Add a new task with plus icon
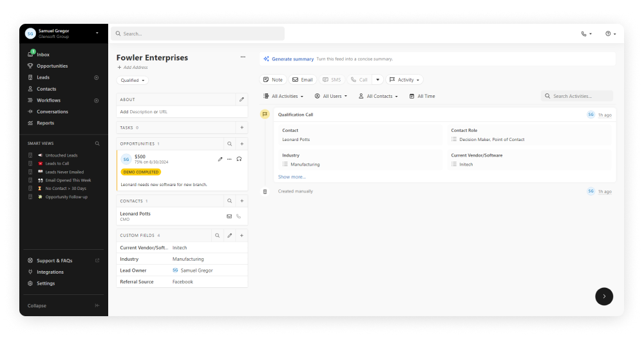The height and width of the screenshot is (340, 644). (241, 127)
